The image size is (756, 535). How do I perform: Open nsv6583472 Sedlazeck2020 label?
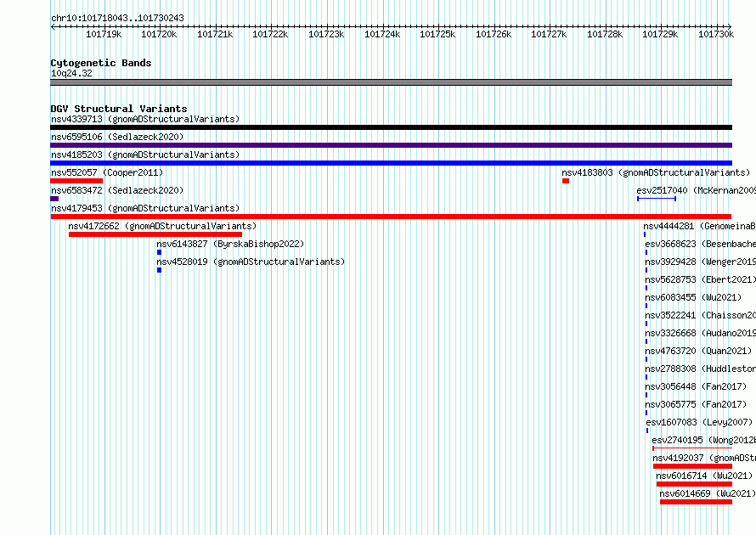tap(117, 190)
